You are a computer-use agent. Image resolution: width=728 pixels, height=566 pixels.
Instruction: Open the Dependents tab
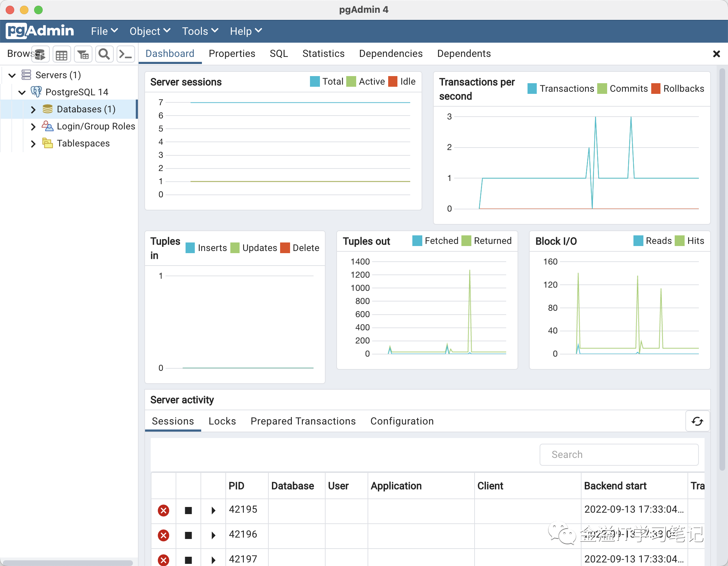pyautogui.click(x=464, y=54)
